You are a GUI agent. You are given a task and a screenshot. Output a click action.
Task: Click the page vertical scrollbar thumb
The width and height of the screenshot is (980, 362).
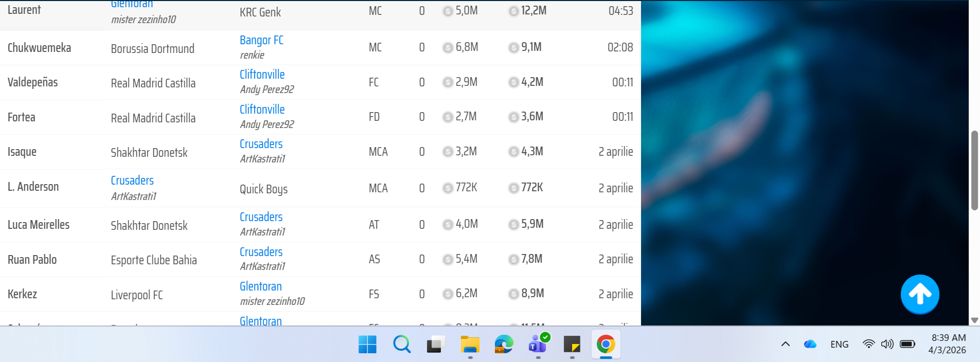(974, 170)
